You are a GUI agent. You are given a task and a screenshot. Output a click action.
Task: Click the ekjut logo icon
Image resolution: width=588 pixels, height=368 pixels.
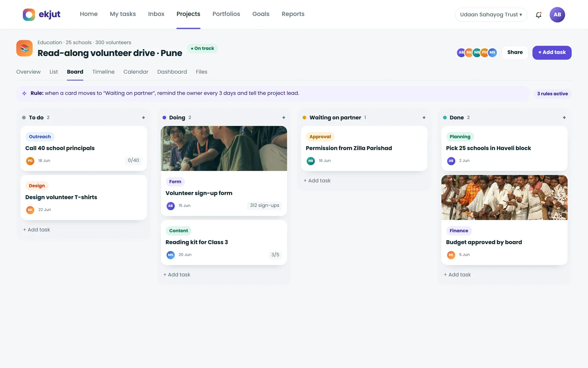coord(29,15)
